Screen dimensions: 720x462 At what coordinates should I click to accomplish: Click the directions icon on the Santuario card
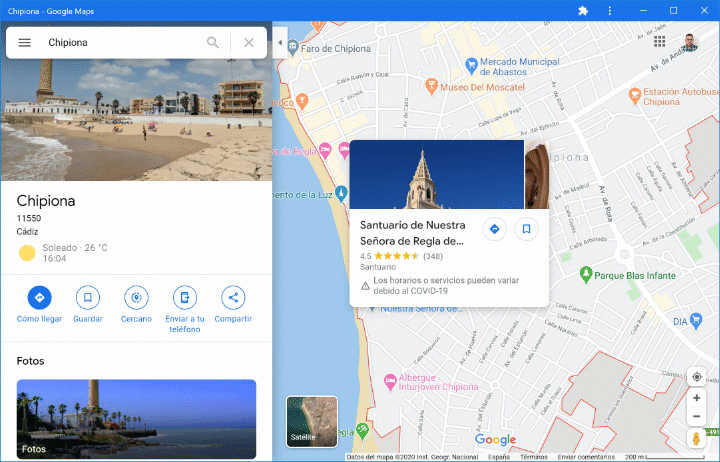pyautogui.click(x=495, y=229)
